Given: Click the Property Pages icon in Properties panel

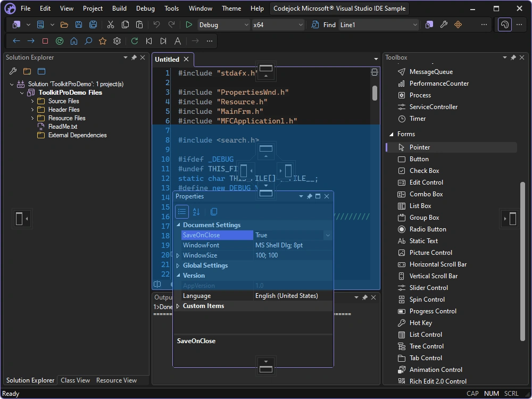Looking at the screenshot, I should click(x=214, y=212).
